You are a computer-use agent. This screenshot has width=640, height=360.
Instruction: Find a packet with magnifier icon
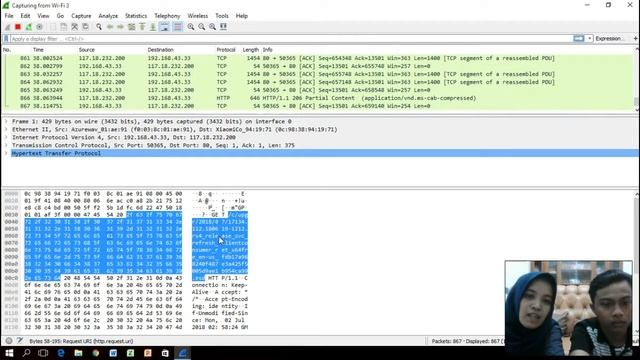[x=99, y=27]
